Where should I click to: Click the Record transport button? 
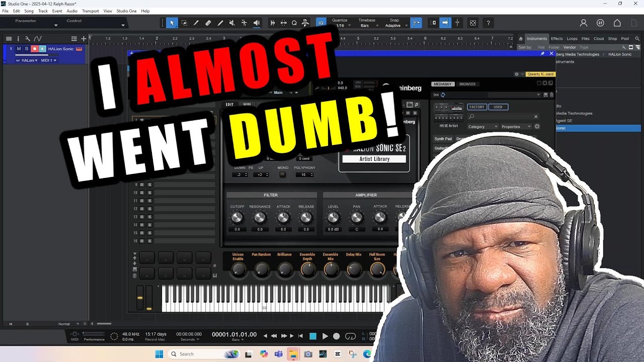point(337,336)
